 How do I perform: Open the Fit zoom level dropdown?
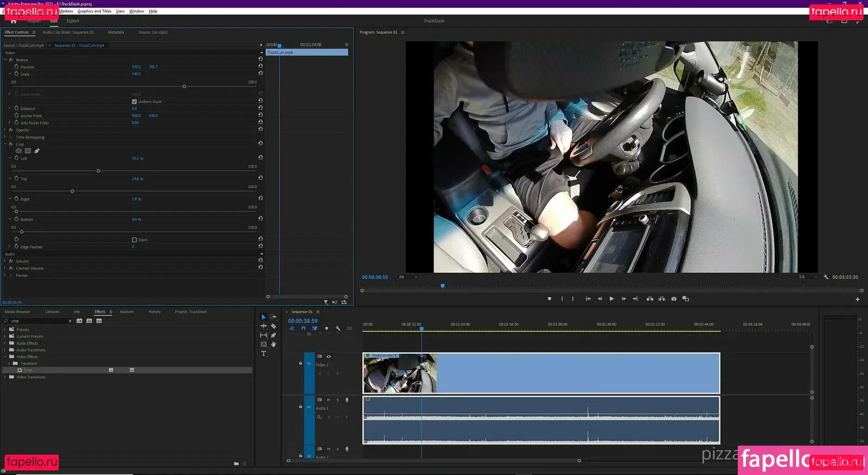pyautogui.click(x=409, y=277)
